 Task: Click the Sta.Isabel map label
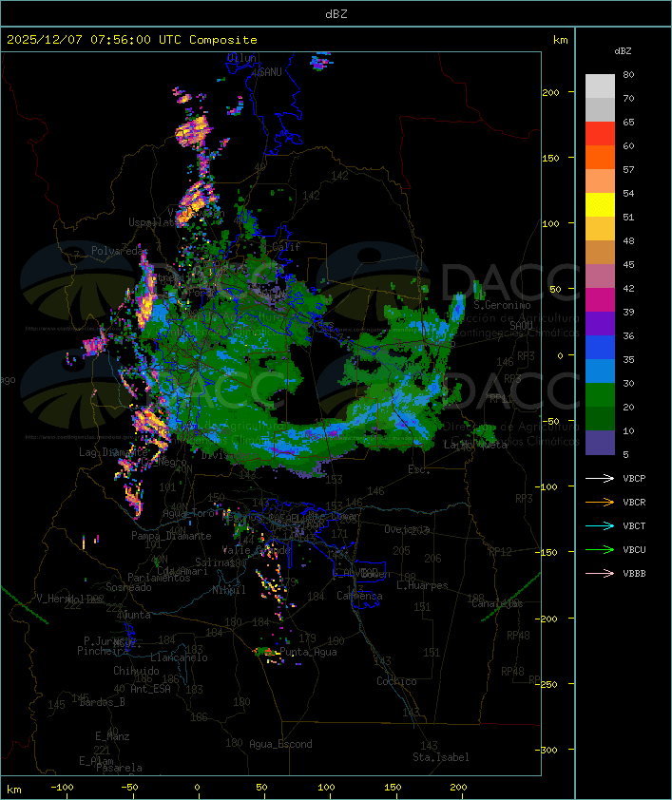click(441, 757)
